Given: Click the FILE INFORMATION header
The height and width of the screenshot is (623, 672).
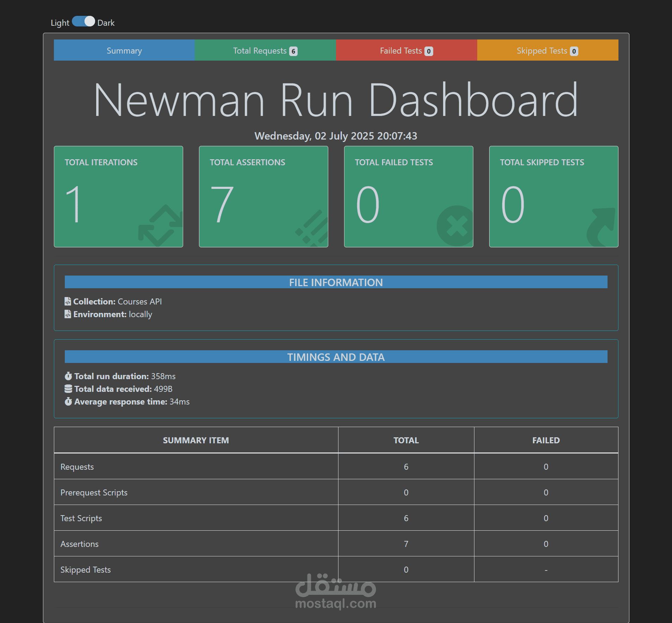Looking at the screenshot, I should tap(336, 282).
